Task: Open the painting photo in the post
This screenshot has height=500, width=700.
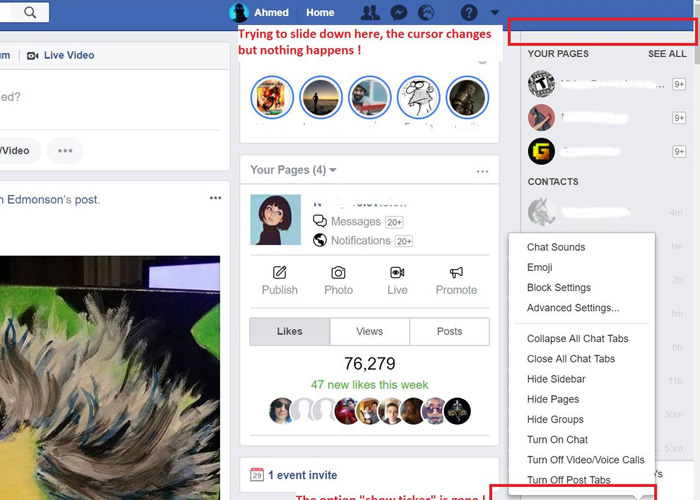Action: (110, 378)
